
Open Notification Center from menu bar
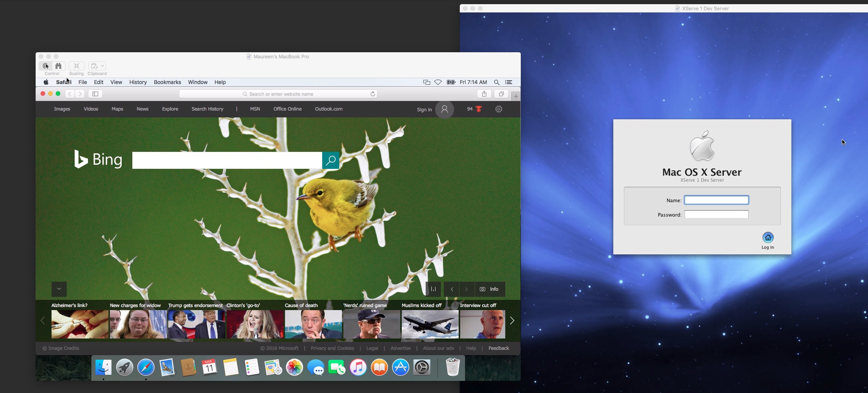pyautogui.click(x=509, y=82)
